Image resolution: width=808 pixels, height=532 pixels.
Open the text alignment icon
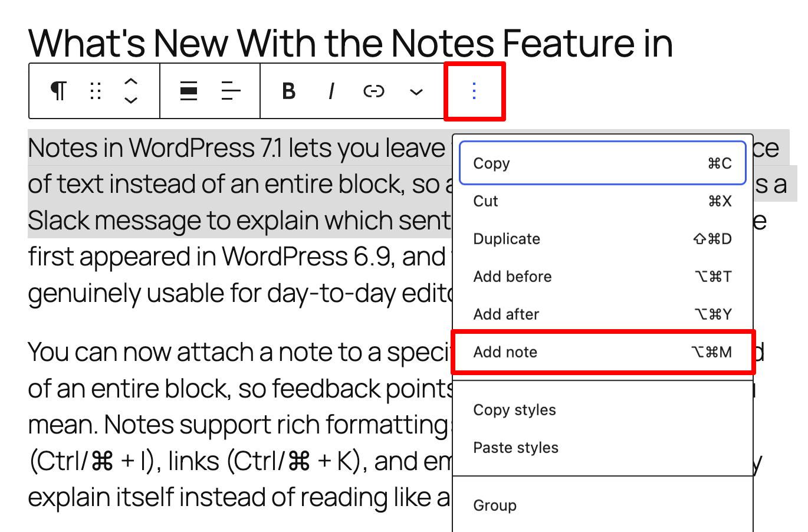pyautogui.click(x=231, y=91)
